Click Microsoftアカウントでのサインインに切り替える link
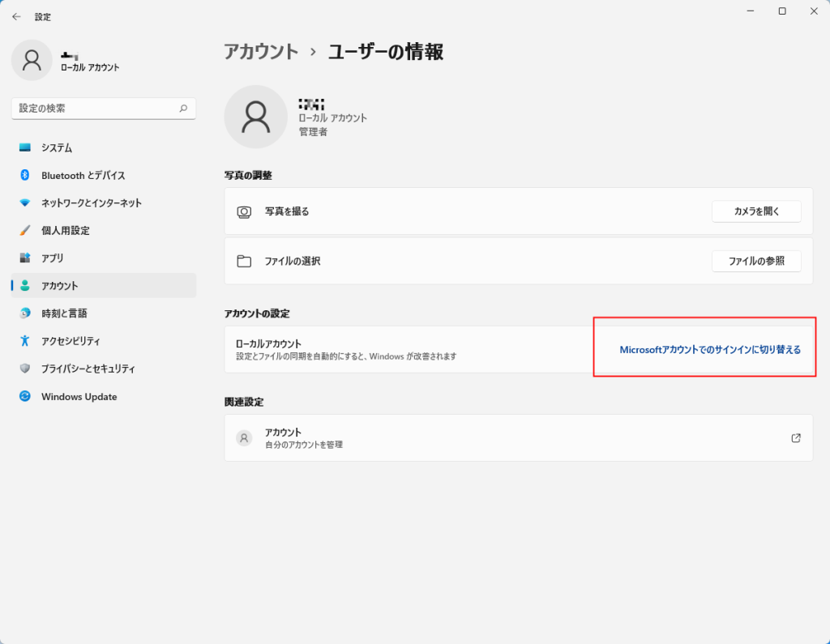This screenshot has height=644, width=830. point(709,350)
